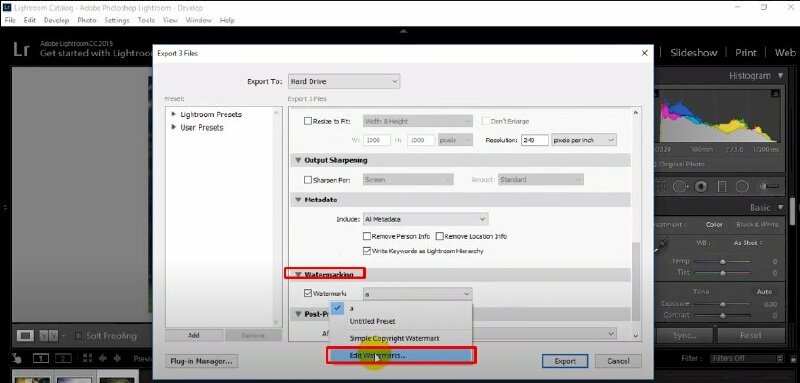The height and width of the screenshot is (383, 800).
Task: Switch to the Print module
Action: pos(745,53)
